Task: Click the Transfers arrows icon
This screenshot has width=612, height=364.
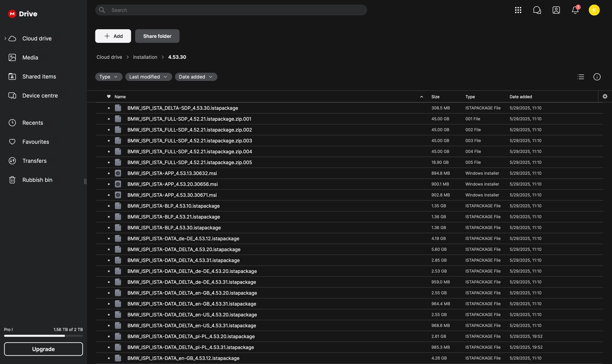Action: tap(12, 161)
